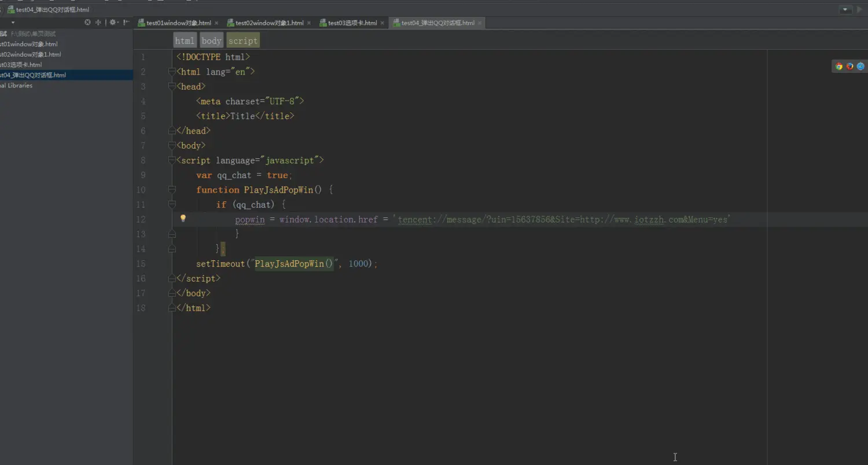Collapse the head tag fold marker

tap(172, 86)
